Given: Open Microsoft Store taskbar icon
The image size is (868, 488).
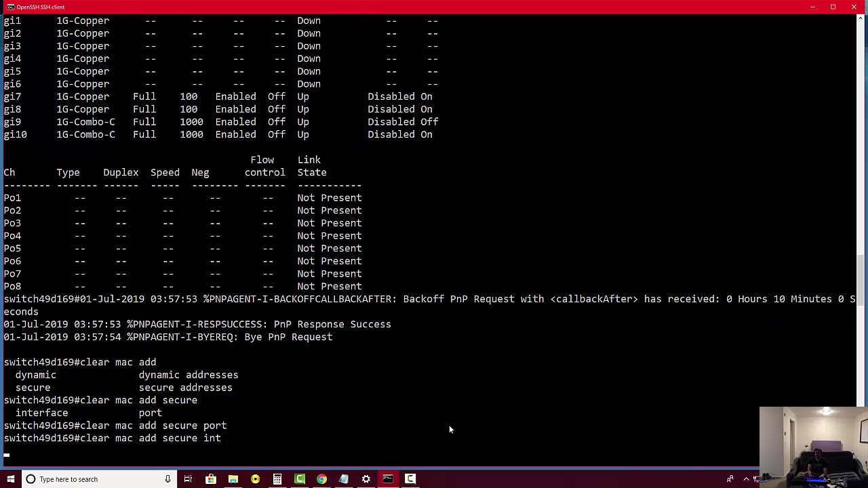Looking at the screenshot, I should pos(211,479).
